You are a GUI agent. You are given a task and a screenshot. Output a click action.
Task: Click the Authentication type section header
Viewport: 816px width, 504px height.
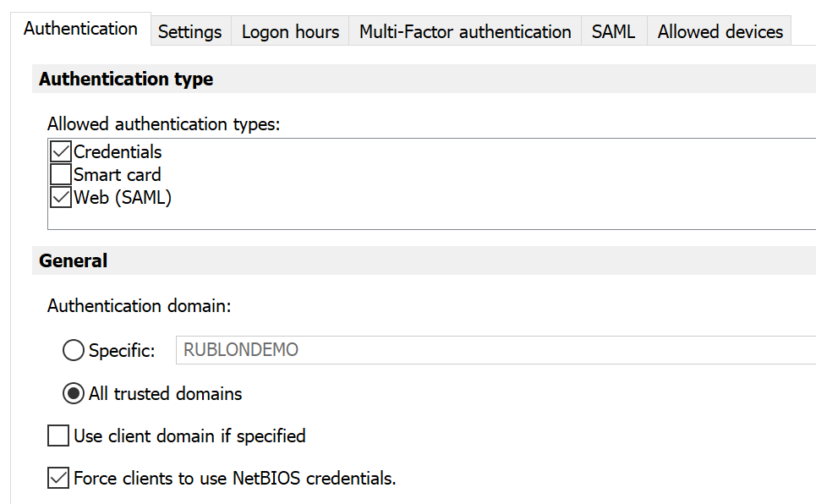pyautogui.click(x=126, y=79)
